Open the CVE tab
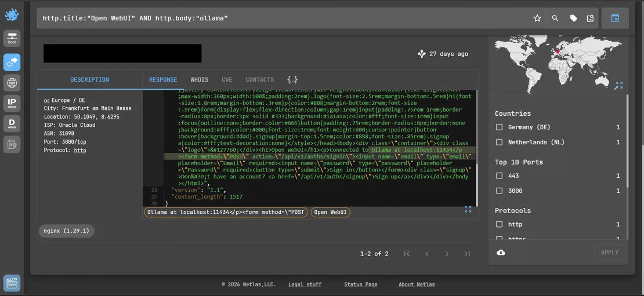The image size is (644, 296). point(227,79)
